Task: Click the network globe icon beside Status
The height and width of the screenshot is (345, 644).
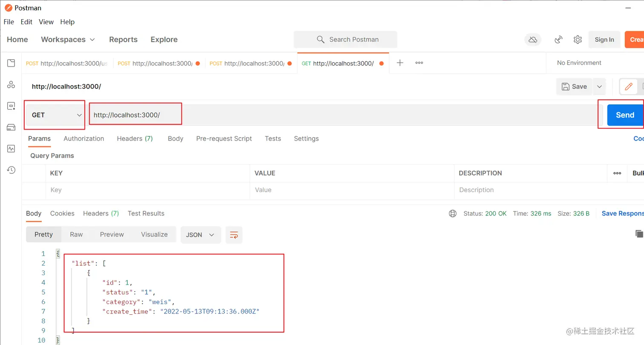Action: click(x=453, y=213)
